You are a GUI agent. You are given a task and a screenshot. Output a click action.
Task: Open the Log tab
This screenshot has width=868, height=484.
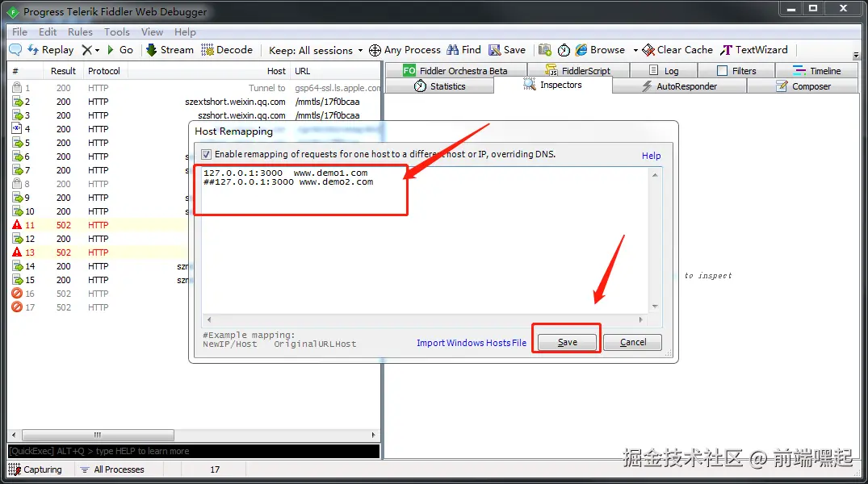click(664, 70)
